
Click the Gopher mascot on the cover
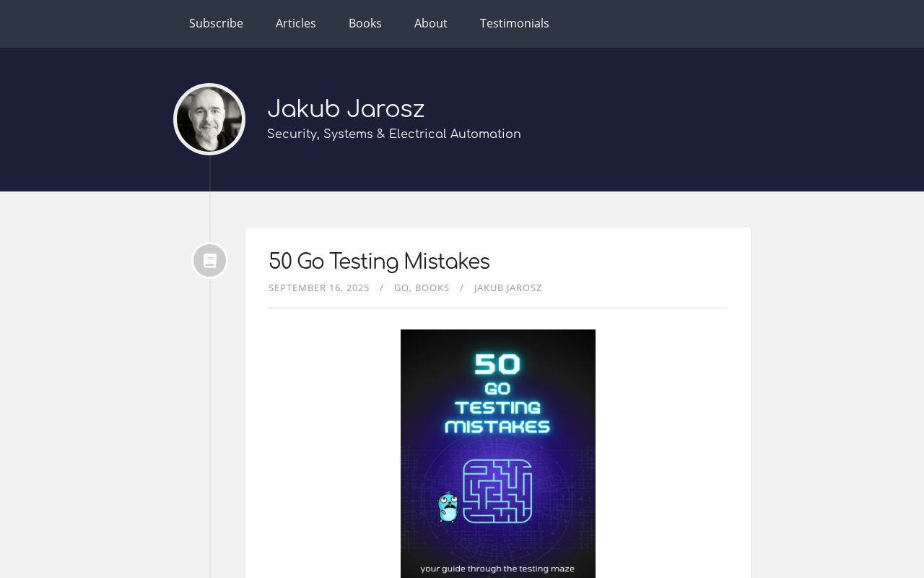click(448, 507)
